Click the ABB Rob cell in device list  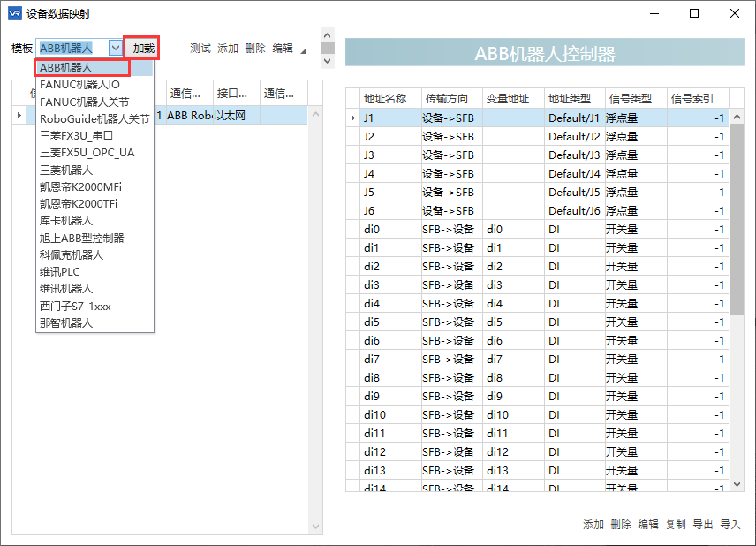point(190,116)
